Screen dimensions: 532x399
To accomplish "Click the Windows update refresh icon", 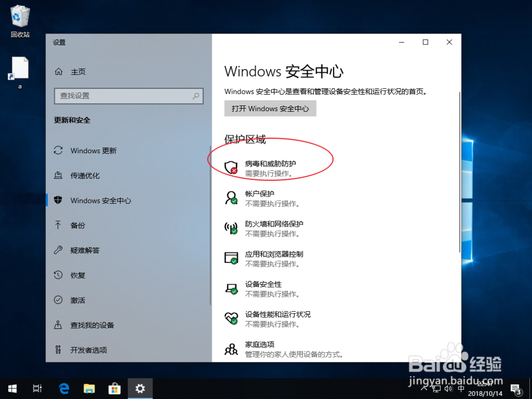I will point(58,151).
